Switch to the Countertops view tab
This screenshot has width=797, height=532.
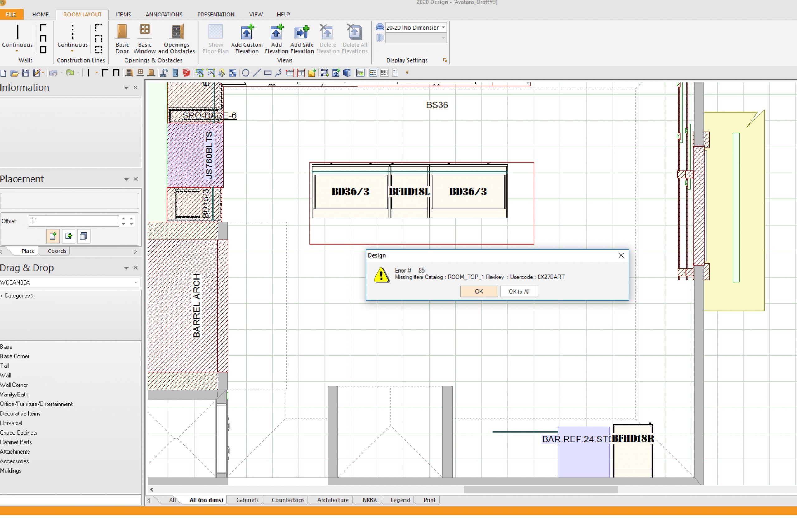[287, 500]
